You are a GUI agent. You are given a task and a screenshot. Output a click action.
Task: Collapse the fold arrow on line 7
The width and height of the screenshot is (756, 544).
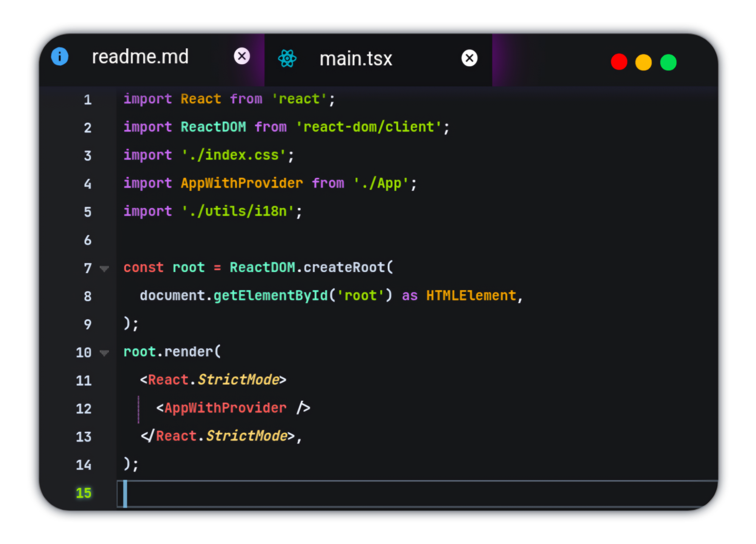click(x=104, y=269)
